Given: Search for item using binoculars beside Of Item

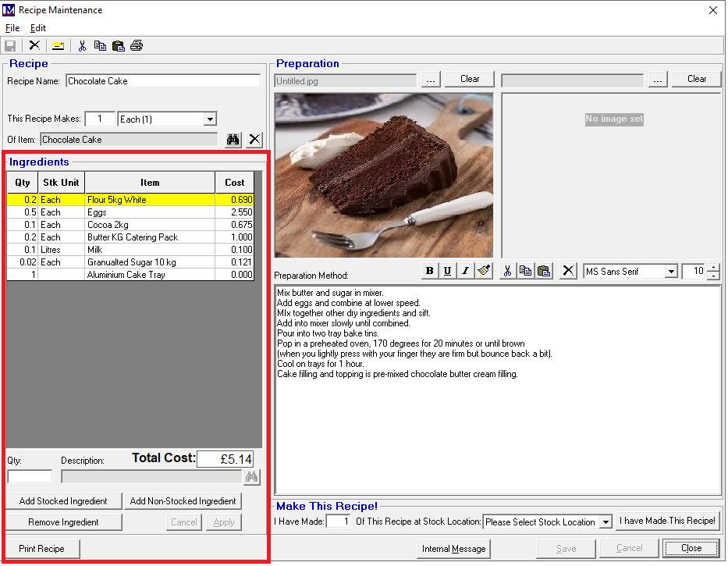Looking at the screenshot, I should [233, 140].
